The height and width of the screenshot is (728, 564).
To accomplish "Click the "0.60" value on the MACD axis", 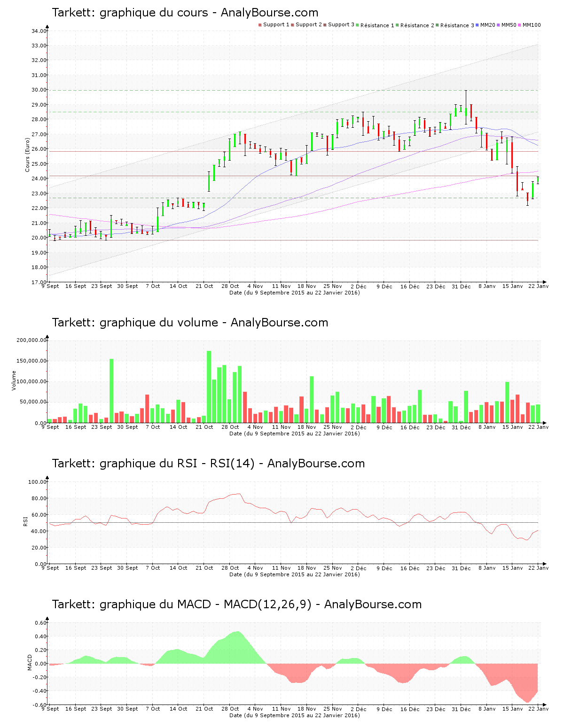I will tap(41, 623).
